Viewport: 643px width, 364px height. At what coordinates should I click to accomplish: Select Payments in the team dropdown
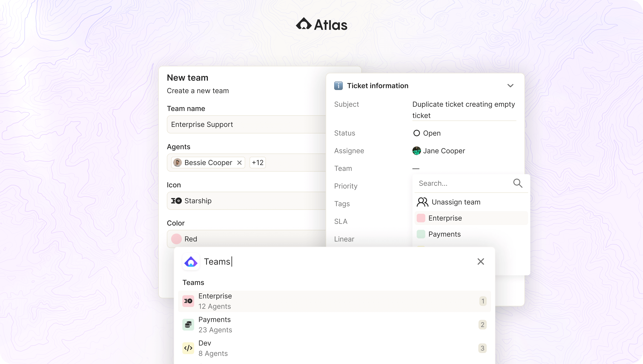(471, 234)
